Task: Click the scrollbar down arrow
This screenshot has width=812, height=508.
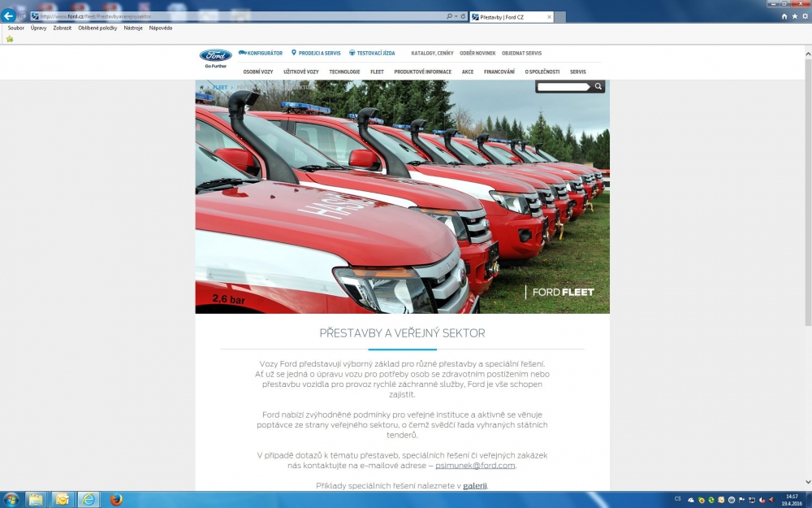Action: (809, 482)
